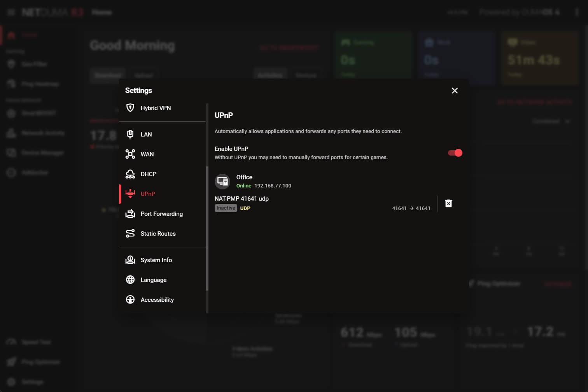
Task: Select UPnP in the settings menu
Action: click(x=148, y=194)
